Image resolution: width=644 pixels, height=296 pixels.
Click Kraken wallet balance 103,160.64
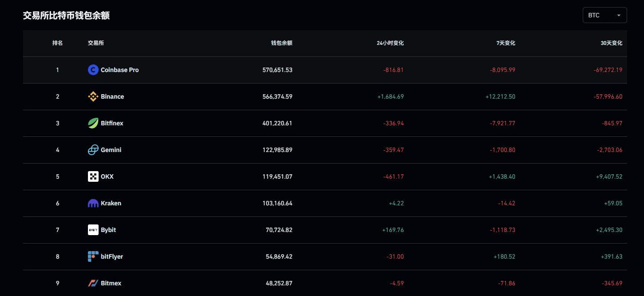277,203
